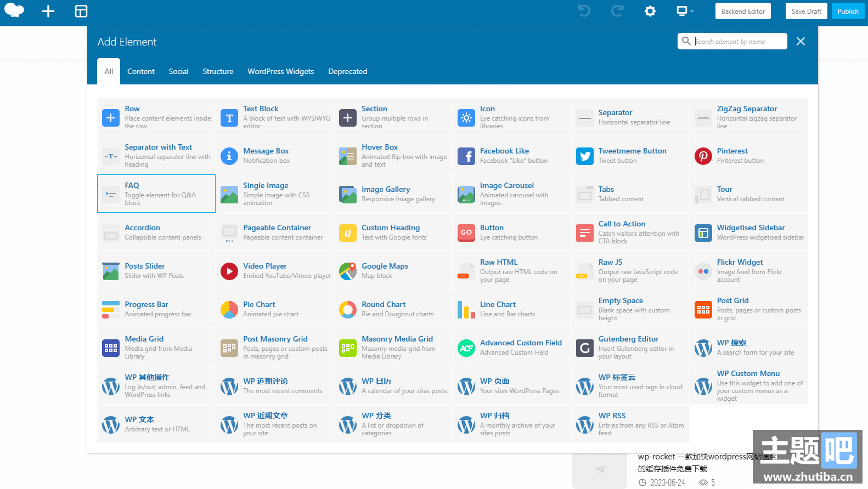Image resolution: width=868 pixels, height=489 pixels.
Task: Switch to the All tab
Action: click(x=109, y=71)
